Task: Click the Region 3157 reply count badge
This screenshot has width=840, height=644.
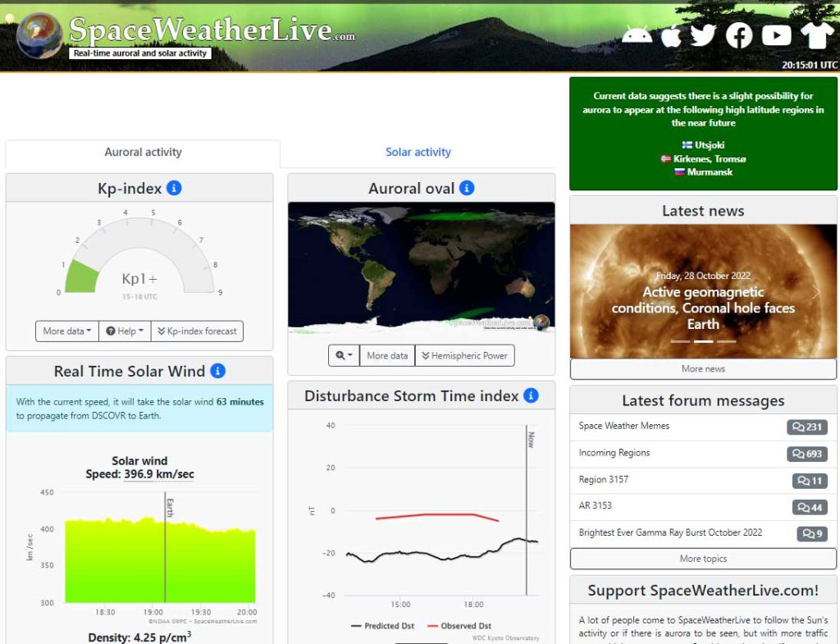Action: [810, 481]
